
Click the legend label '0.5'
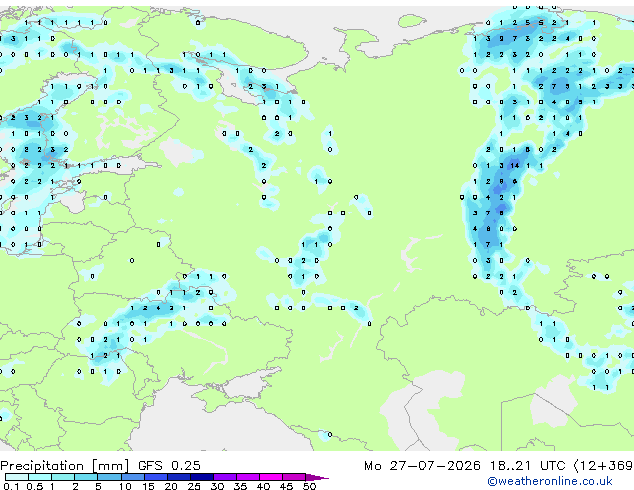[35, 486]
